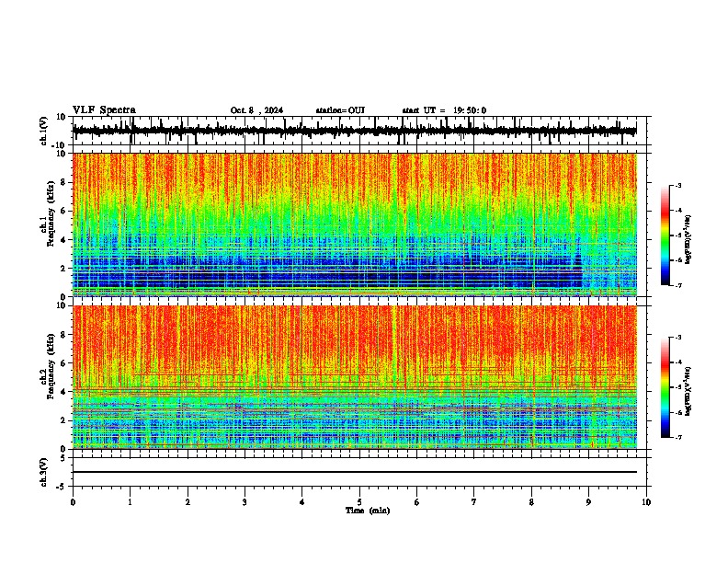Click the ch.2 frequency axis "8" tick label

[64, 335]
